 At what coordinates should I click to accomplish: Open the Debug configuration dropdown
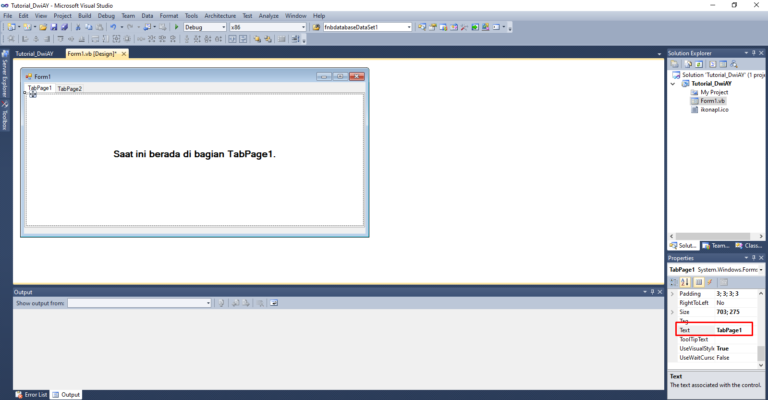point(224,27)
